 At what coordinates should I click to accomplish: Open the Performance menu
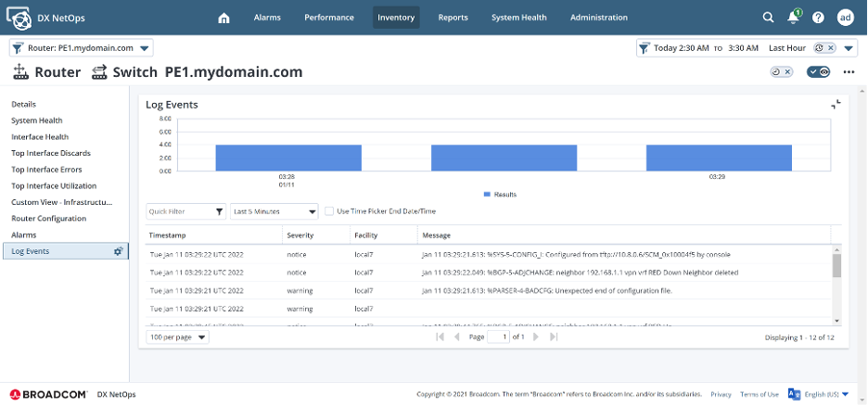[328, 18]
